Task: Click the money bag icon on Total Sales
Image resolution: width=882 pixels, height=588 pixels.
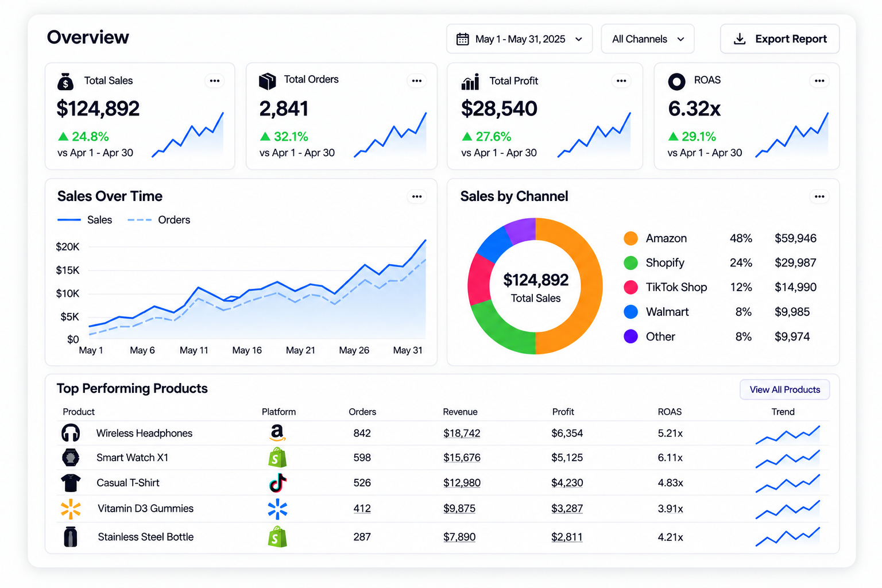Action: coord(65,82)
